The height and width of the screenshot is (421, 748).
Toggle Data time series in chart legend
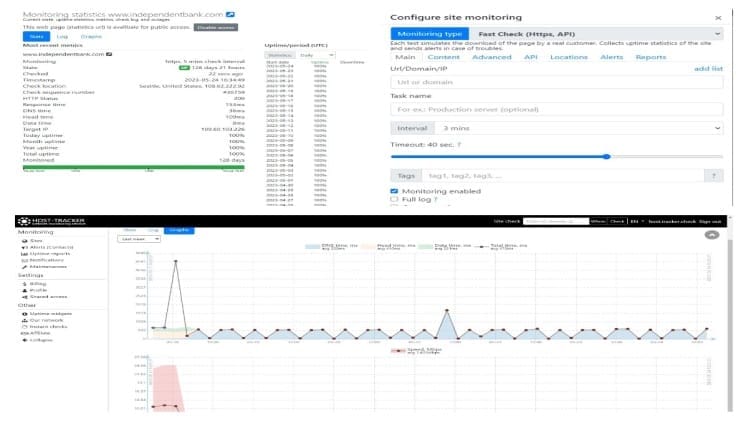tap(445, 246)
